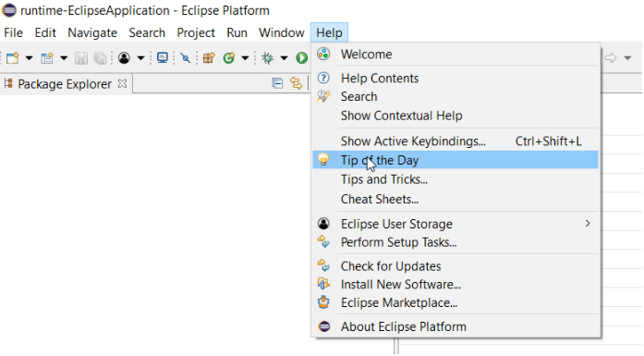
Task: Click the Tip of the Day lightbulb icon
Action: (x=323, y=159)
